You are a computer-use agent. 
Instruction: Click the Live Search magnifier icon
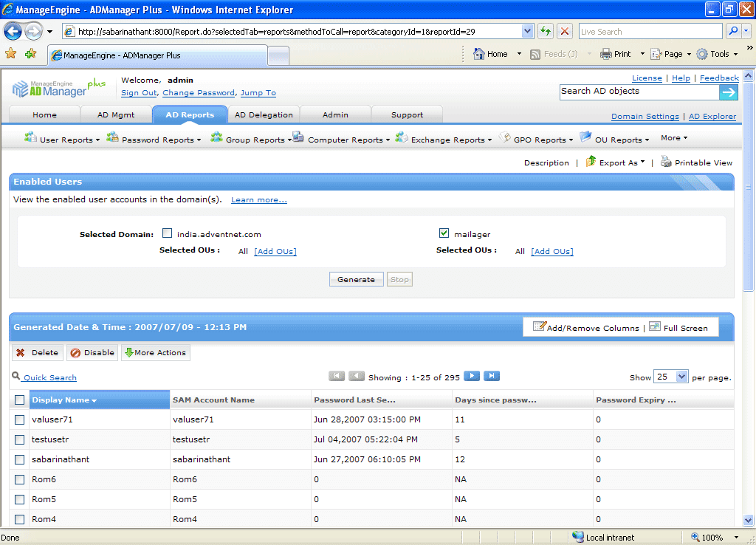click(x=733, y=31)
